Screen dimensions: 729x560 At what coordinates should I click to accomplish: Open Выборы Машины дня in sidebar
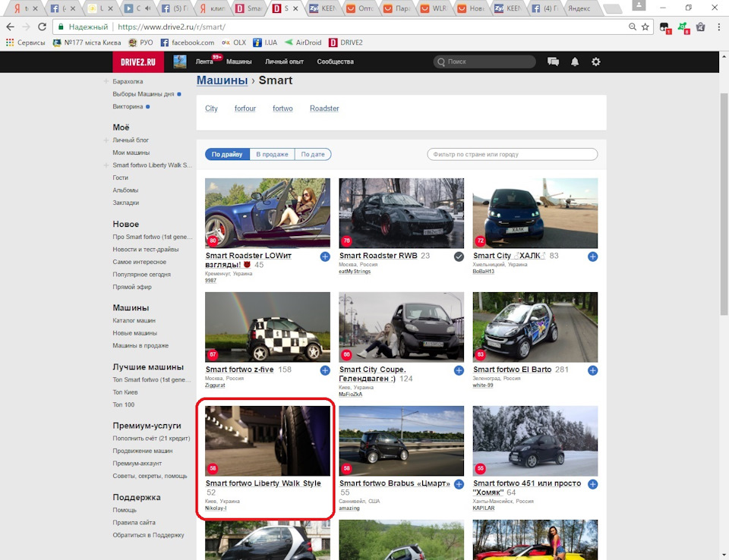pyautogui.click(x=144, y=94)
